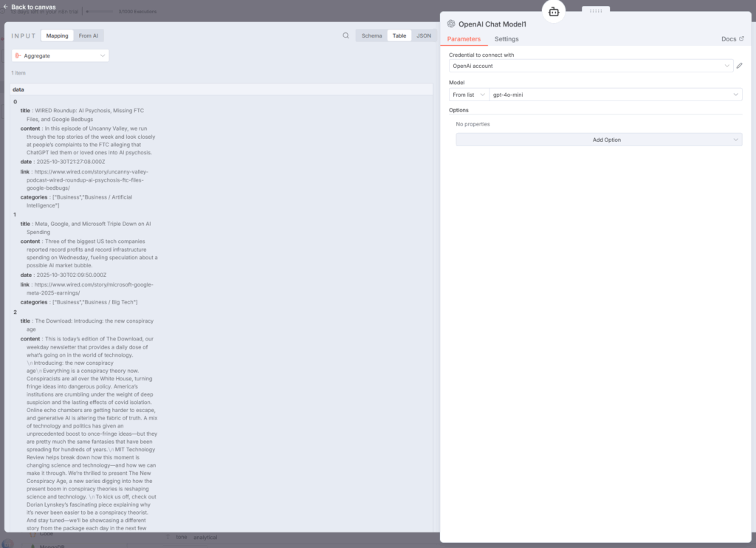Expand the OpenAi account credential dropdown

pos(591,66)
